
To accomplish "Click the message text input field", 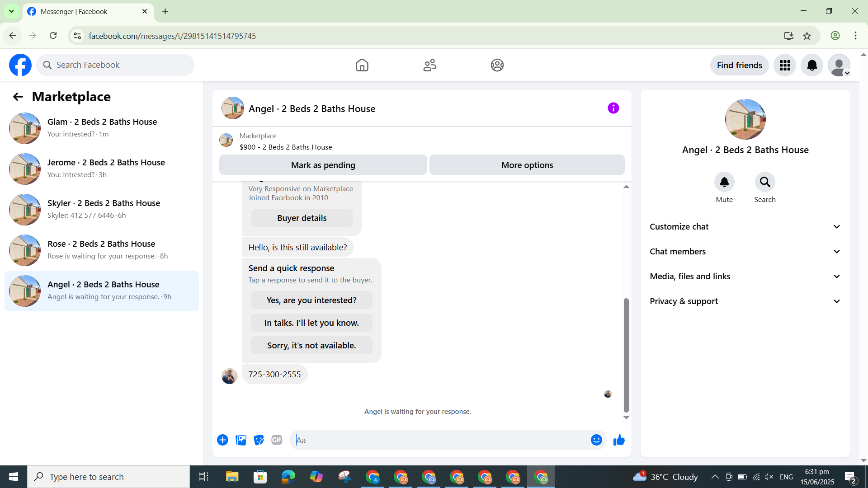I will 441,440.
